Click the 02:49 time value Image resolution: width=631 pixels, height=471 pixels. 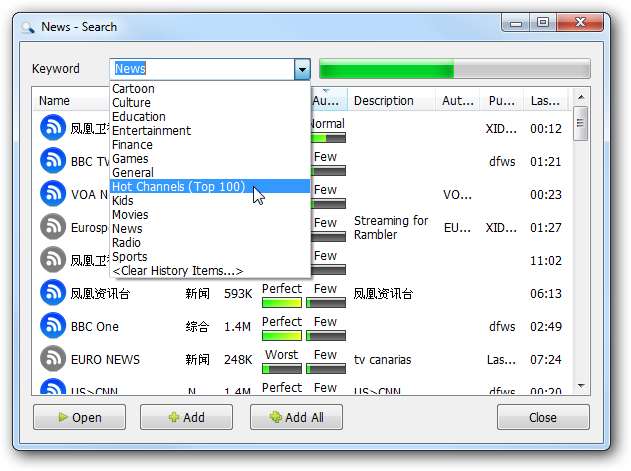[x=546, y=326]
